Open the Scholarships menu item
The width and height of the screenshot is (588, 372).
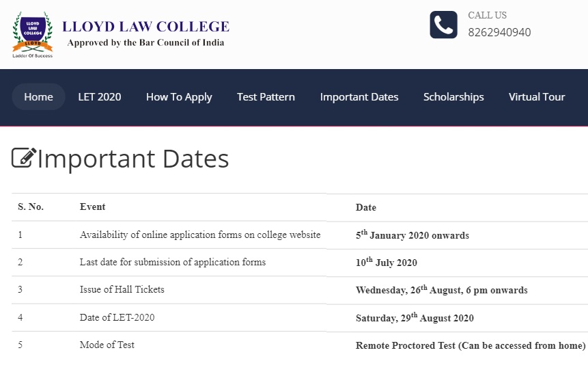click(x=453, y=97)
